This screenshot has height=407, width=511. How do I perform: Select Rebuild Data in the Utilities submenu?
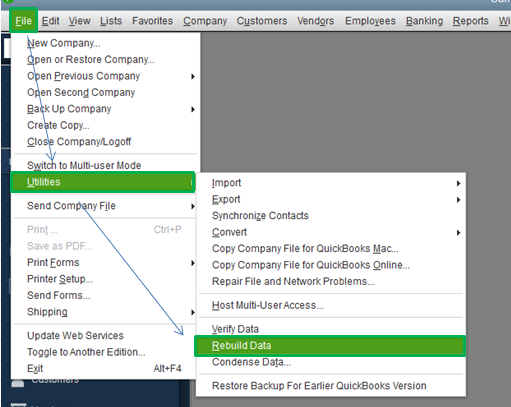tap(330, 346)
